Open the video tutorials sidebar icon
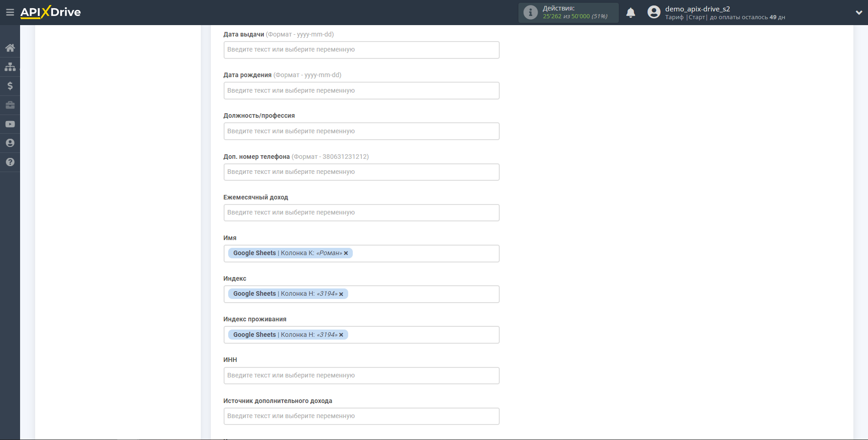This screenshot has height=440, width=868. [10, 124]
